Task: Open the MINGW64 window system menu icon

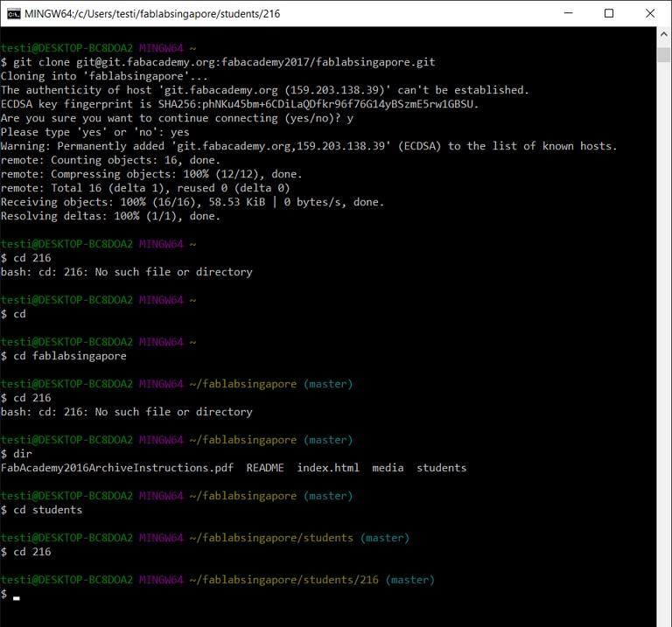Action: coord(14,14)
